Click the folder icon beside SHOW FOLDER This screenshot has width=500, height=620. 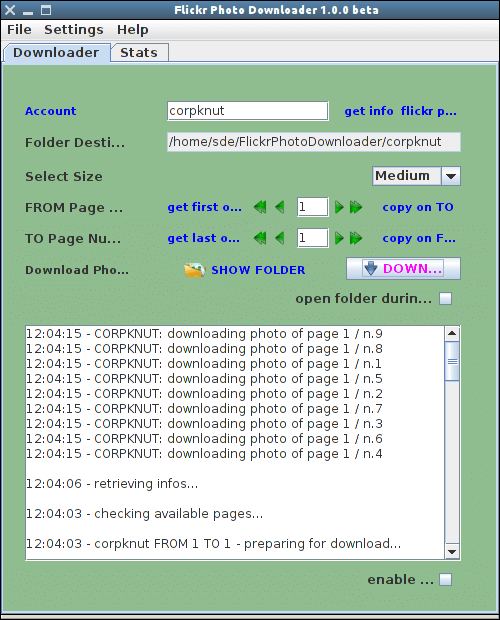coord(194,270)
